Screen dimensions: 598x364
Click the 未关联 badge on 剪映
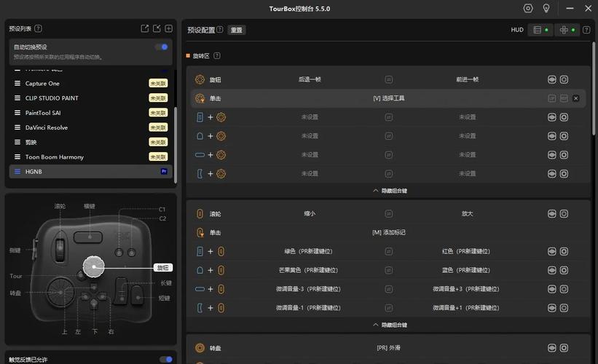(x=158, y=142)
